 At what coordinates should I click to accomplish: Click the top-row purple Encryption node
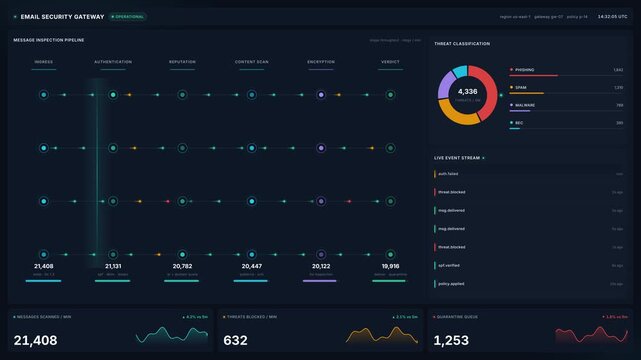pos(321,95)
